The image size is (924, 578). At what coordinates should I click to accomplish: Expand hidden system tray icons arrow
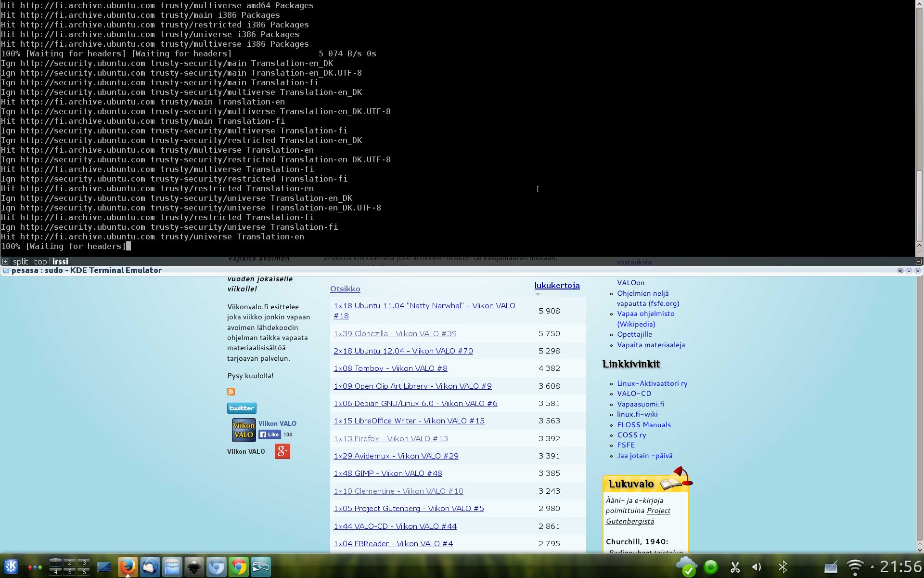point(872,567)
